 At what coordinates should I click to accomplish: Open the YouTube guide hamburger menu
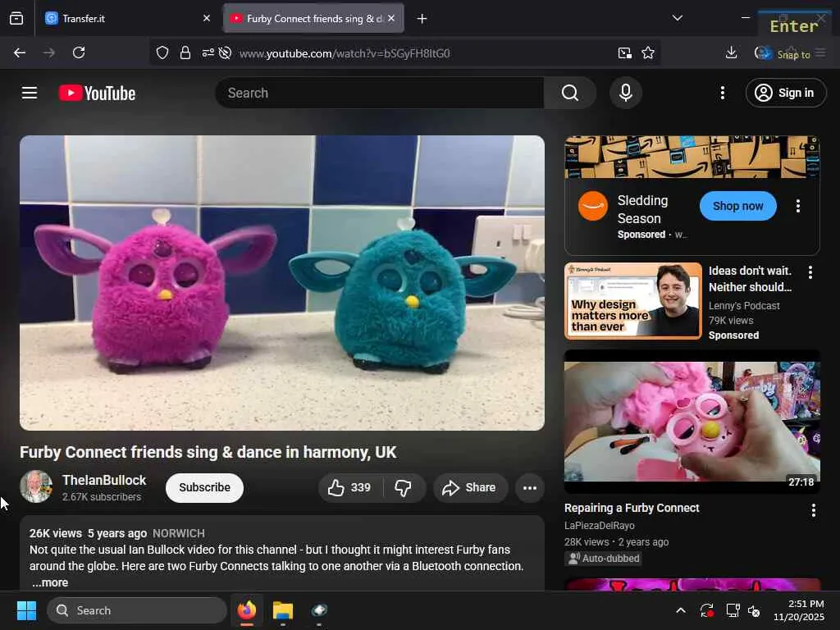coord(30,93)
